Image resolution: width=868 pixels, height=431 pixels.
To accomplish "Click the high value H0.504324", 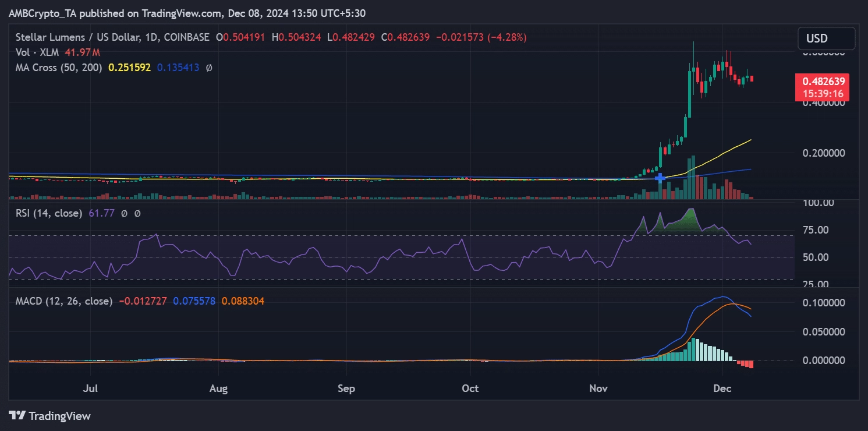I will pos(297,37).
